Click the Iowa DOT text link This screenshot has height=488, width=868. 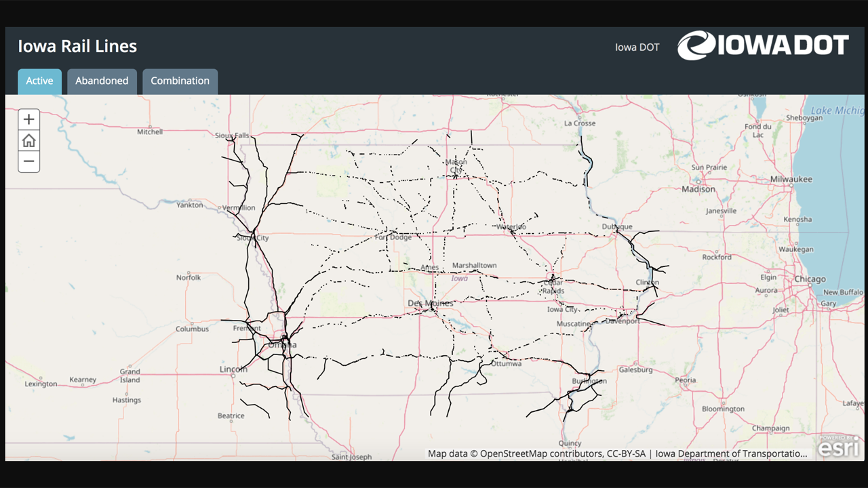pos(637,47)
